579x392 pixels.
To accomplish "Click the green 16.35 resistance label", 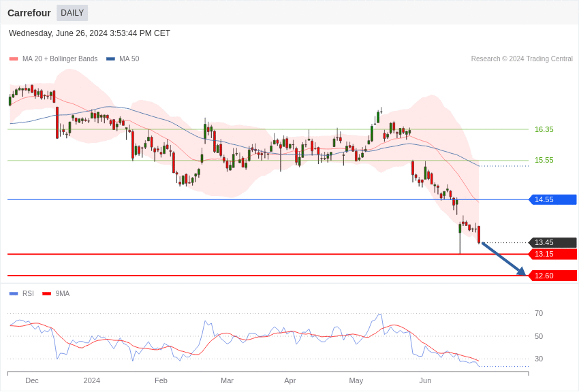I will [544, 129].
